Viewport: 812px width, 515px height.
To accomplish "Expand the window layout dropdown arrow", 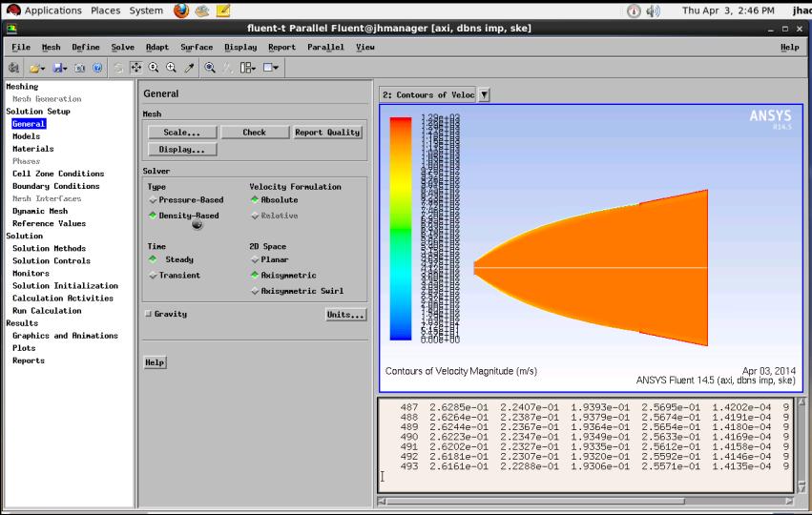I will [x=253, y=69].
